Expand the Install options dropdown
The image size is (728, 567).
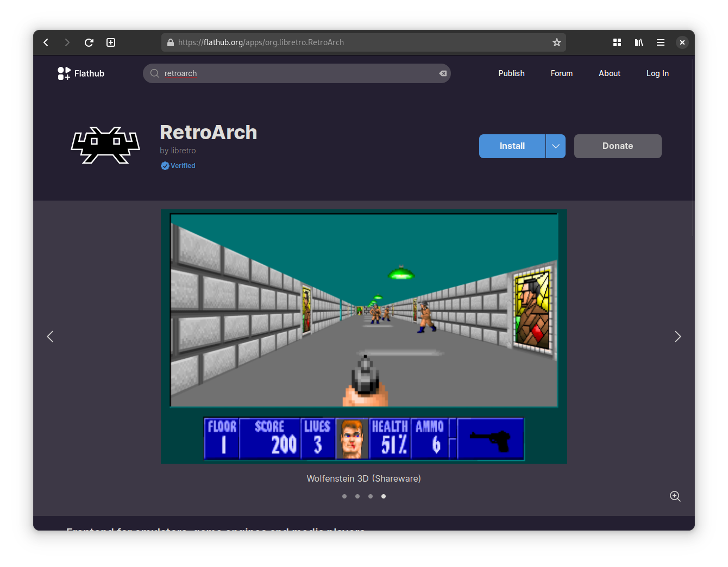pyautogui.click(x=556, y=146)
